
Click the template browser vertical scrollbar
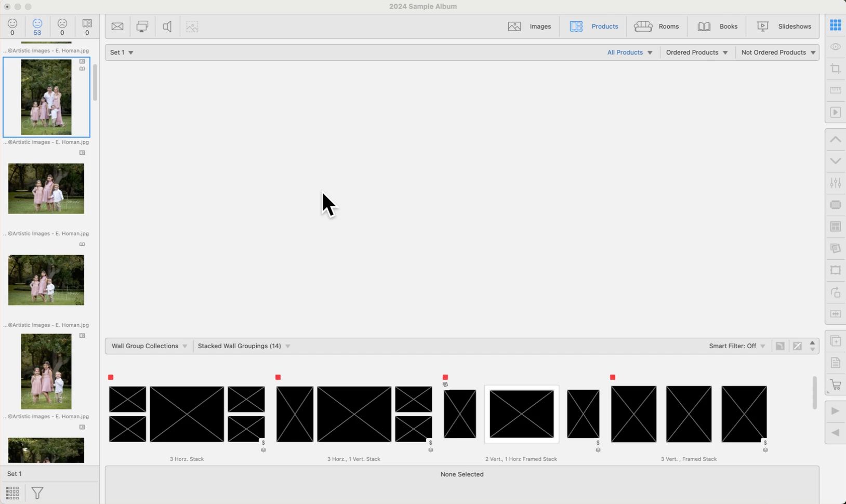[x=814, y=393]
